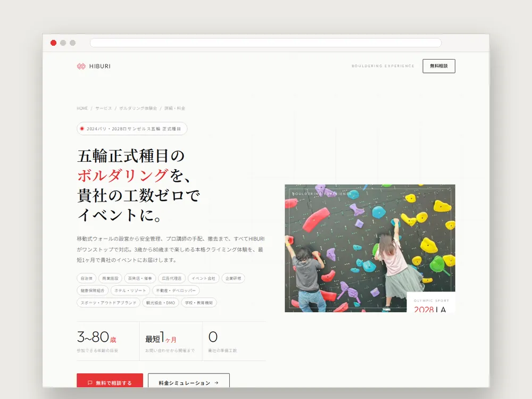Select the 自治体 tag
This screenshot has height=399, width=532.
point(87,278)
